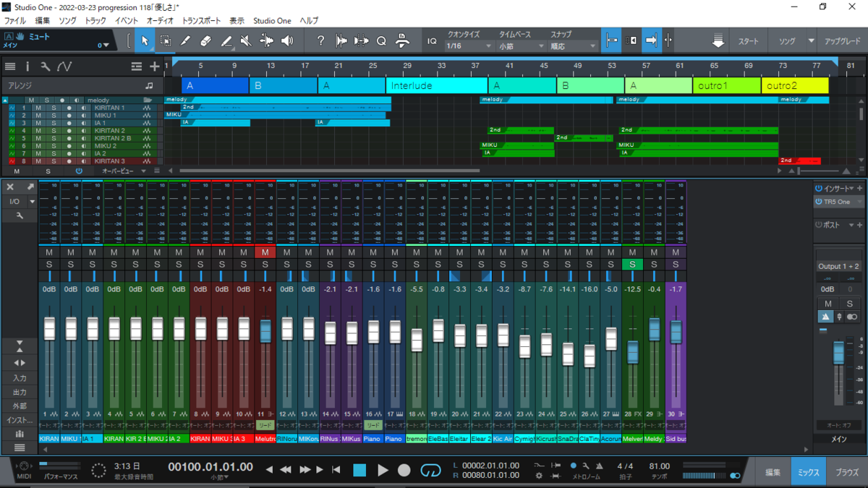Close the mixer console panel

click(x=10, y=187)
